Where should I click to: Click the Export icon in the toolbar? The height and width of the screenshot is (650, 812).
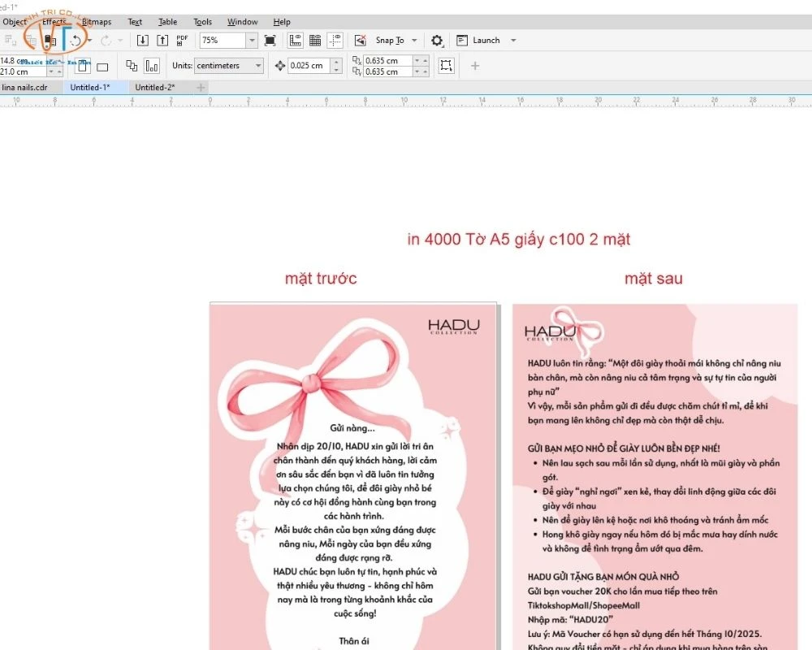[162, 40]
